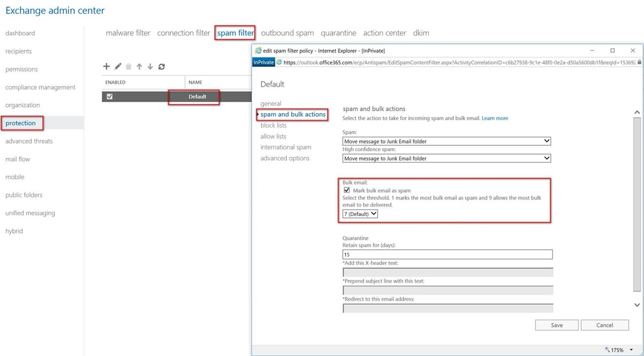Open advanced threats section

tap(29, 141)
